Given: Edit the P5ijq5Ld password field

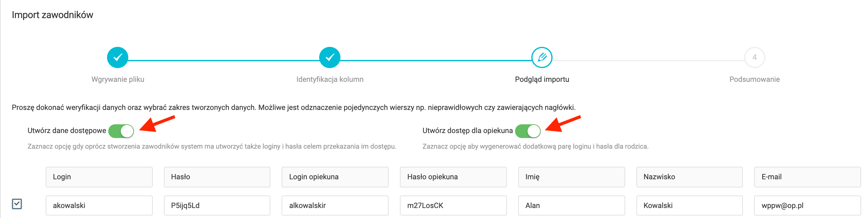Looking at the screenshot, I should [217, 206].
